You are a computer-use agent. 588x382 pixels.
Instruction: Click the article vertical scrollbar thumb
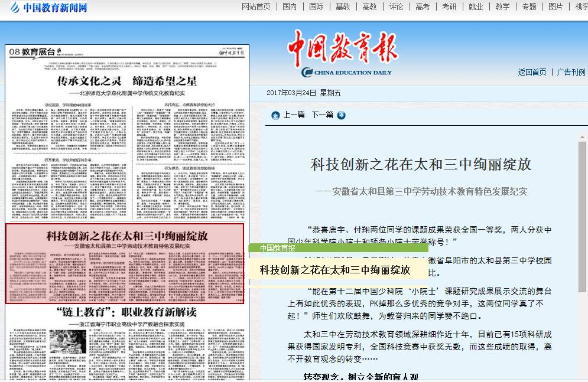click(x=582, y=217)
